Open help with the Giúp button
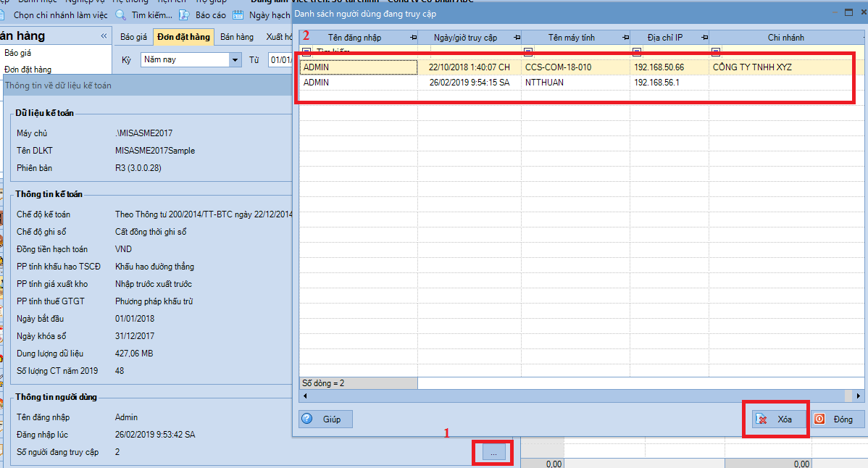The image size is (868, 468). pyautogui.click(x=325, y=419)
